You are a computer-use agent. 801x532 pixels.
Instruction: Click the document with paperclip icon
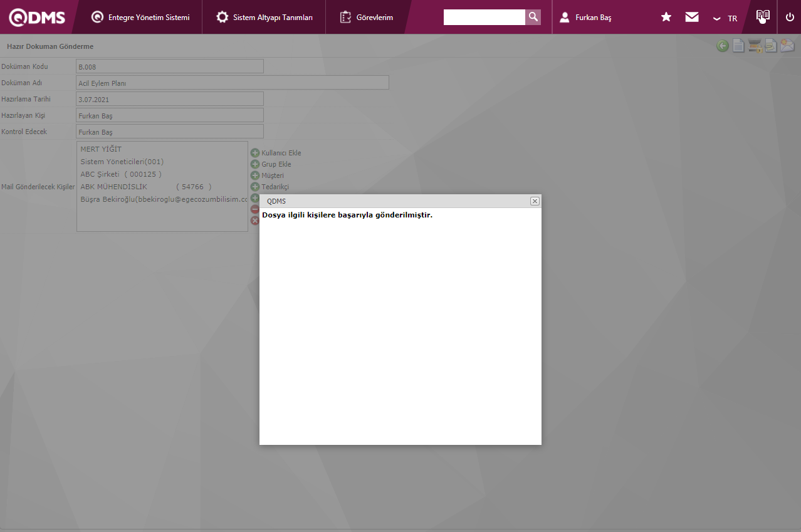pos(771,46)
